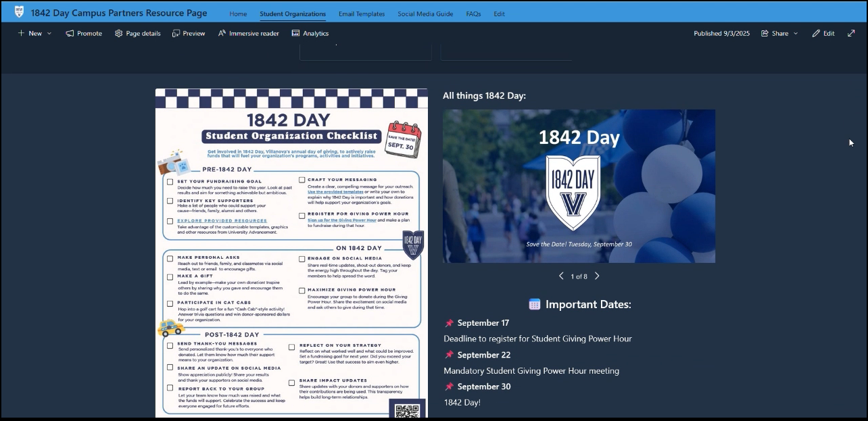Click the Preview icon
This screenshot has width=868, height=421.
click(x=176, y=33)
